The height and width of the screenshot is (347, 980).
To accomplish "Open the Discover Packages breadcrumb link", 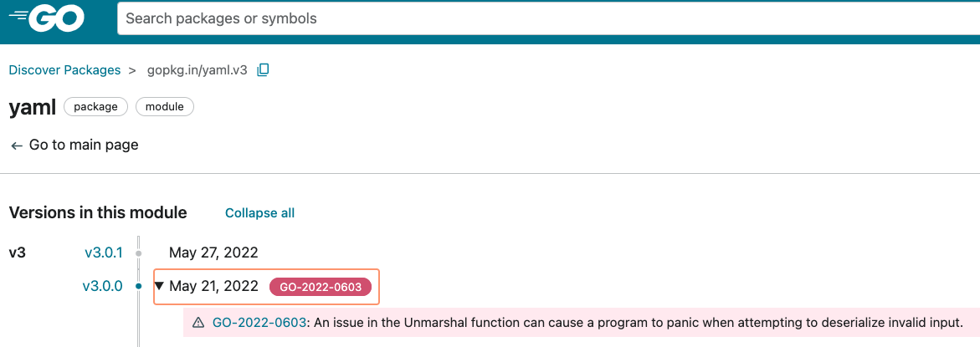I will click(64, 70).
